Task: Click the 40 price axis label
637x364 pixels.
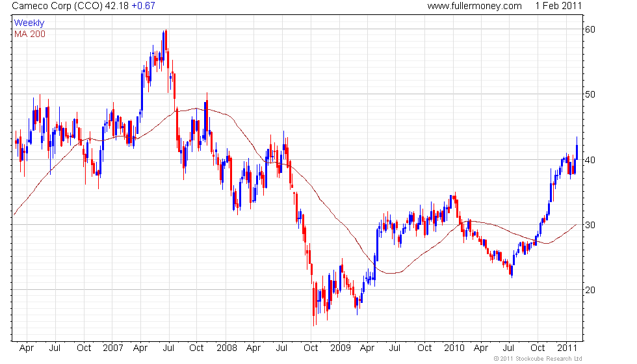Action: (590, 160)
